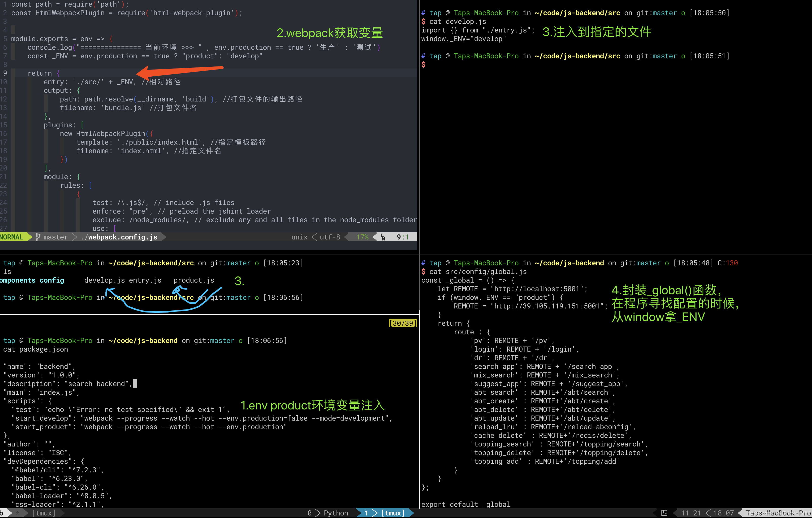Click the console.log 当前环境 line
Screen dimensions: 812x518
point(204,47)
